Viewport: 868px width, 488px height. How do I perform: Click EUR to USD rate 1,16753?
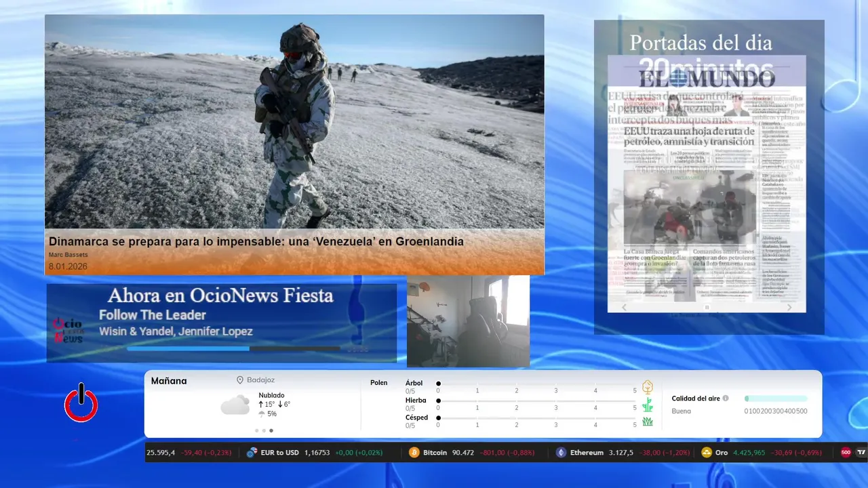tap(317, 453)
